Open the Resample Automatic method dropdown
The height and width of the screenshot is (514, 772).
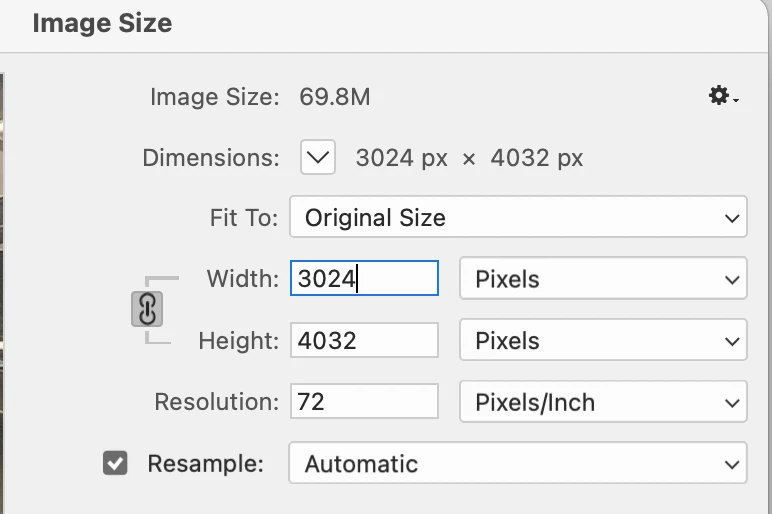(518, 463)
